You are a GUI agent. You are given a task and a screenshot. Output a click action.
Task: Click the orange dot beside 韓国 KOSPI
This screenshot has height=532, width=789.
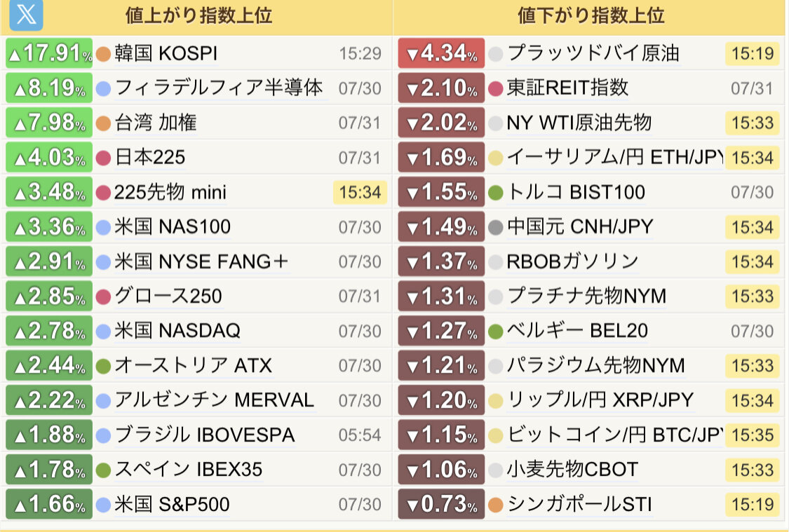[x=103, y=54]
